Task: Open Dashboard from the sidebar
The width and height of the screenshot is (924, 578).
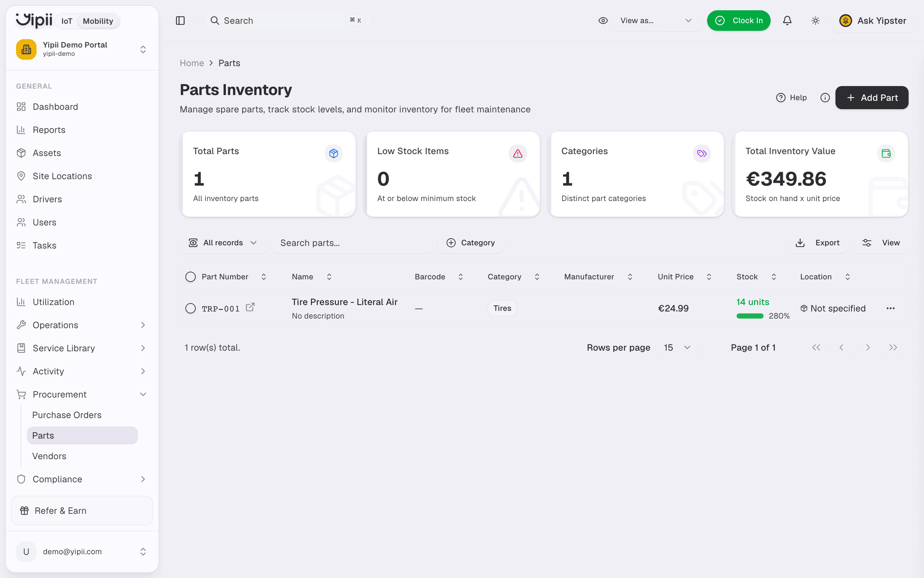Action: pos(82,107)
